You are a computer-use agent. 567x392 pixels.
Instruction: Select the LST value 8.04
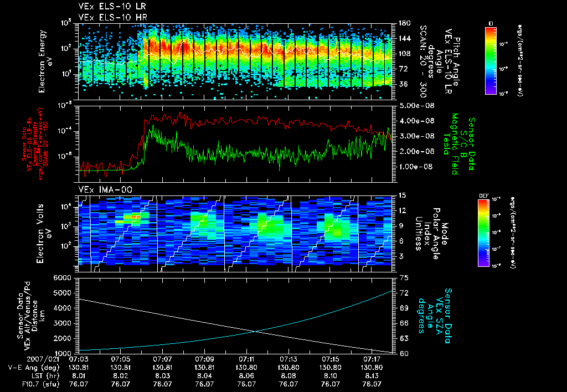tap(204, 376)
